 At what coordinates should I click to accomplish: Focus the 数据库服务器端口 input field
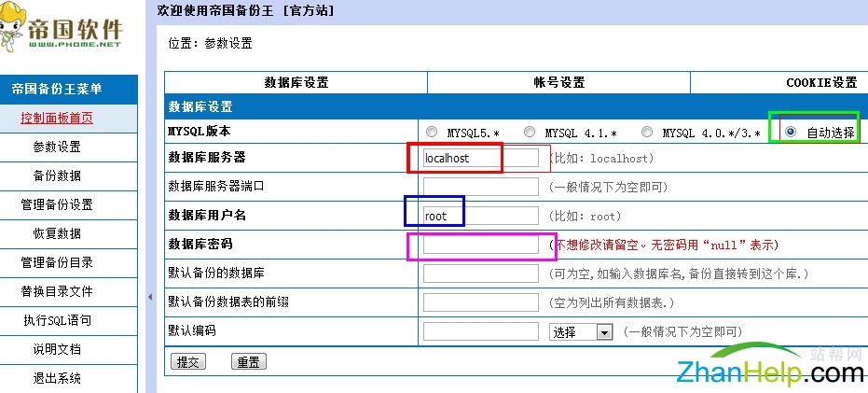coord(480,187)
